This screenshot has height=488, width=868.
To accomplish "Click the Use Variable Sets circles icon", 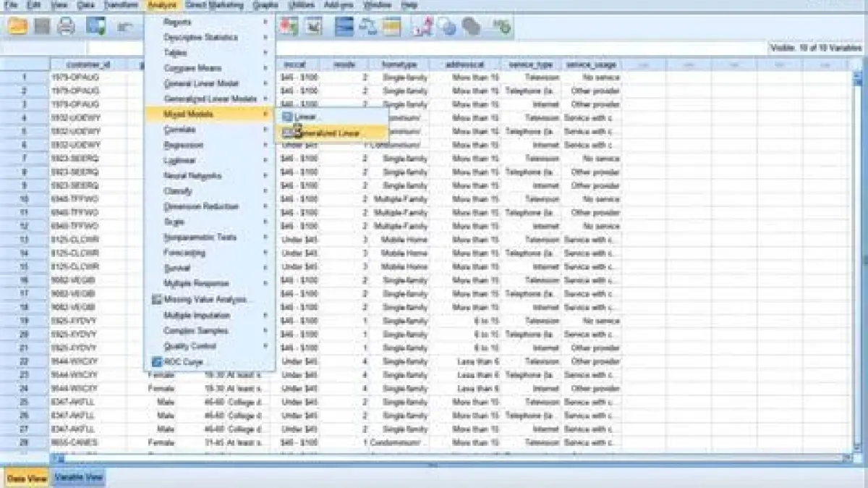I will [448, 28].
